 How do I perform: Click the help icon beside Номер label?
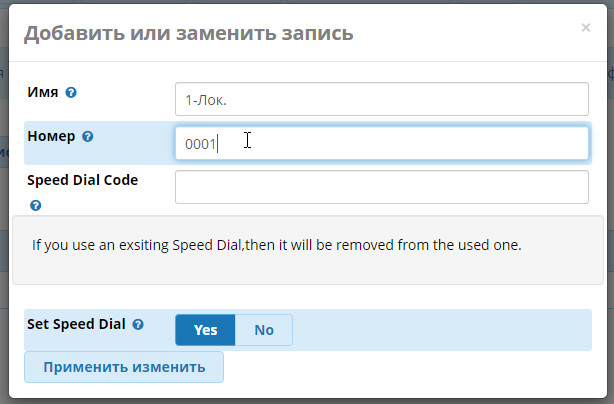88,137
